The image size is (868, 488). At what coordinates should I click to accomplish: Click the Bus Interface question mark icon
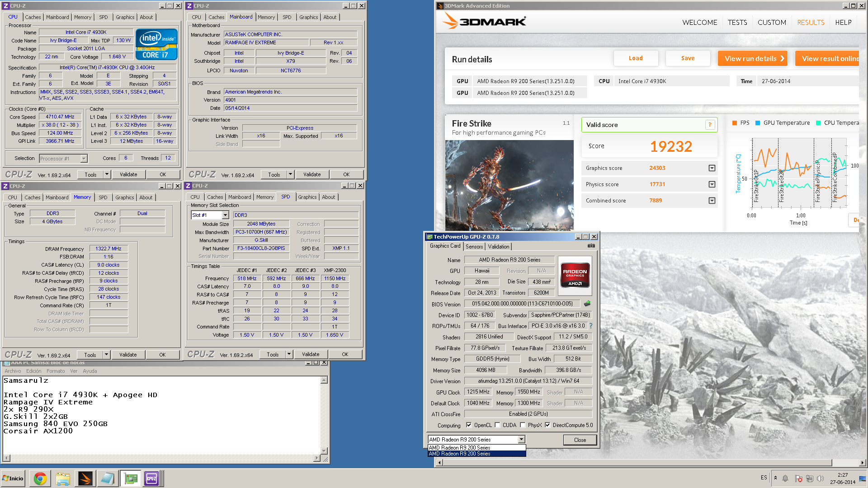tap(590, 326)
